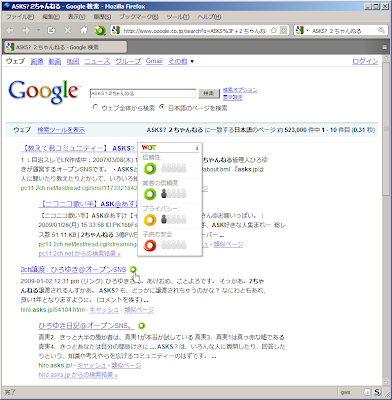Go to the Firefox home page icon
The width and height of the screenshot is (392, 400).
[84, 31]
